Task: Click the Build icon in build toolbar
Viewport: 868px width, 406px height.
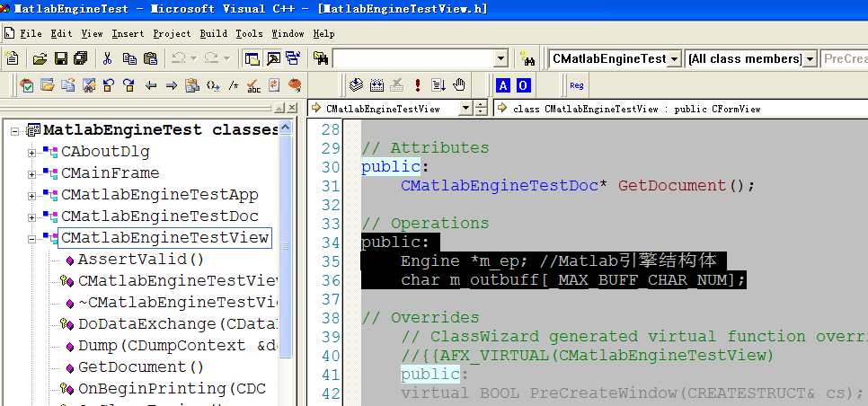Action: 377,85
